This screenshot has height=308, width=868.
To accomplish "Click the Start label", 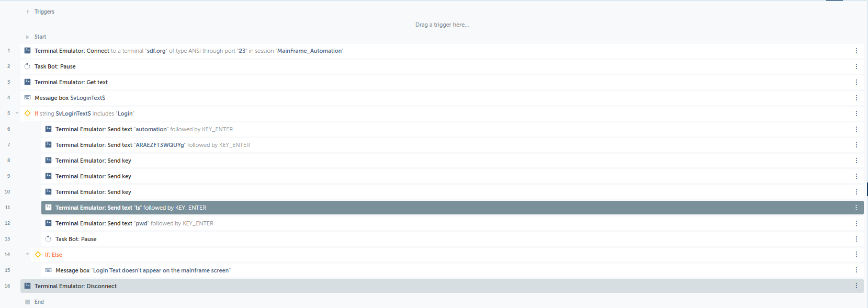I will point(40,37).
